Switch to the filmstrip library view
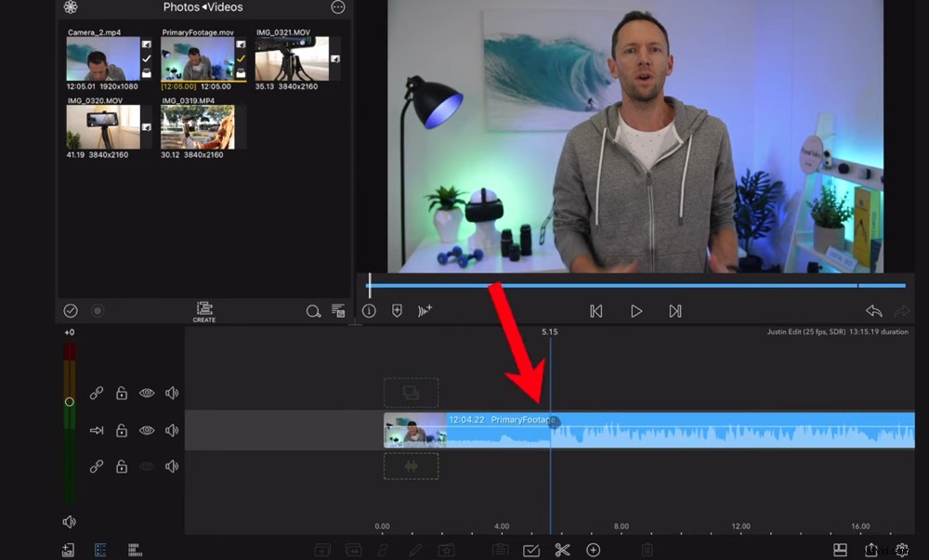 133,549
